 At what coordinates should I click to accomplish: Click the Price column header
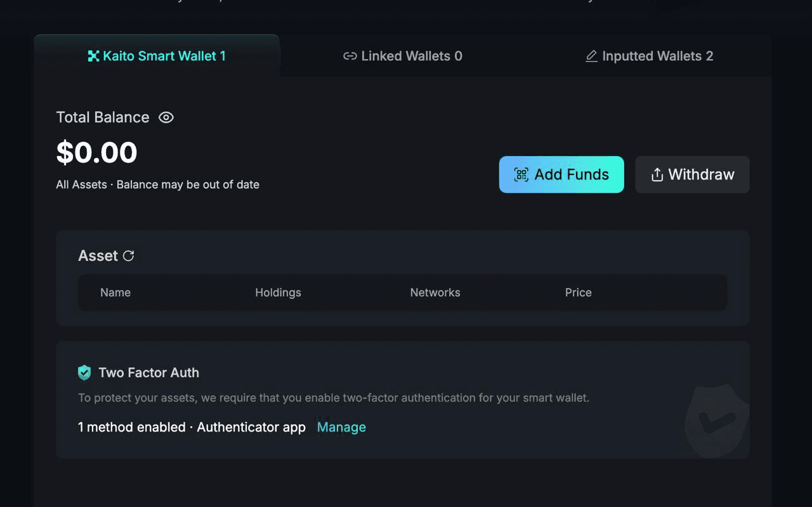coord(579,293)
